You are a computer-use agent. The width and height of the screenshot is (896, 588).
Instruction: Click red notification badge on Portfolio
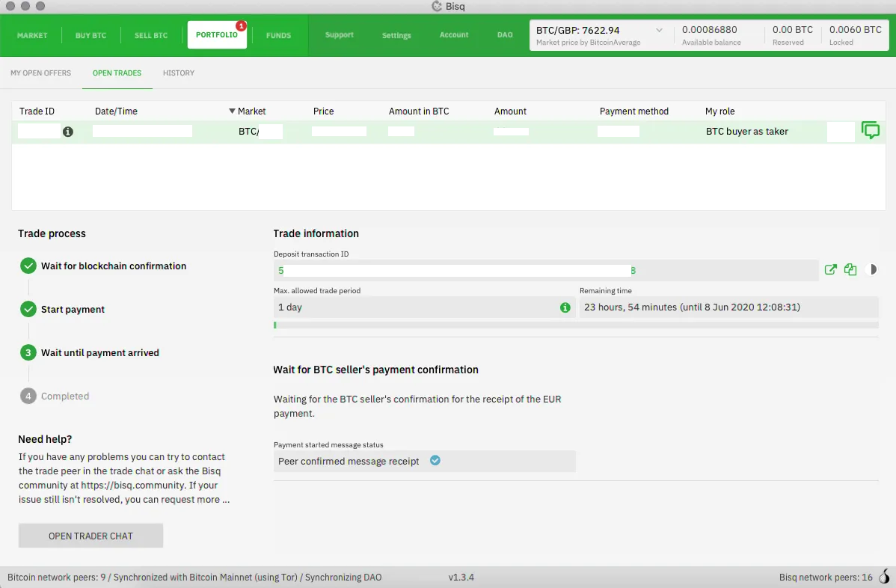[x=241, y=26]
